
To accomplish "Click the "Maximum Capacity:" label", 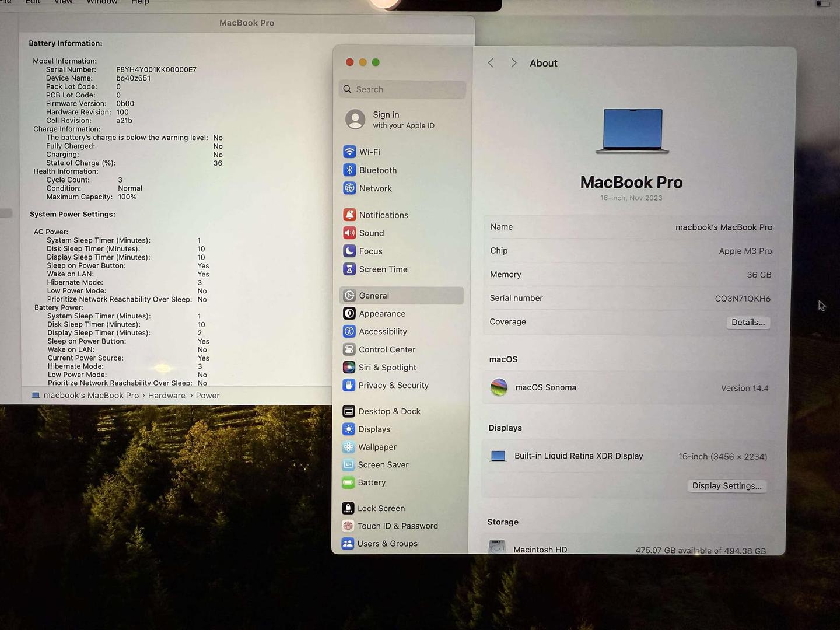I will tap(79, 197).
